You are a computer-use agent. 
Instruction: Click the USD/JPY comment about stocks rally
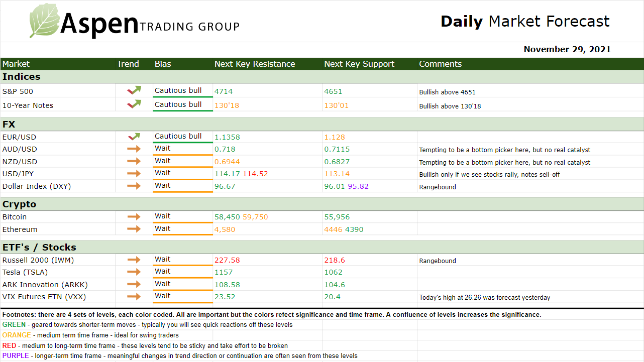point(490,174)
